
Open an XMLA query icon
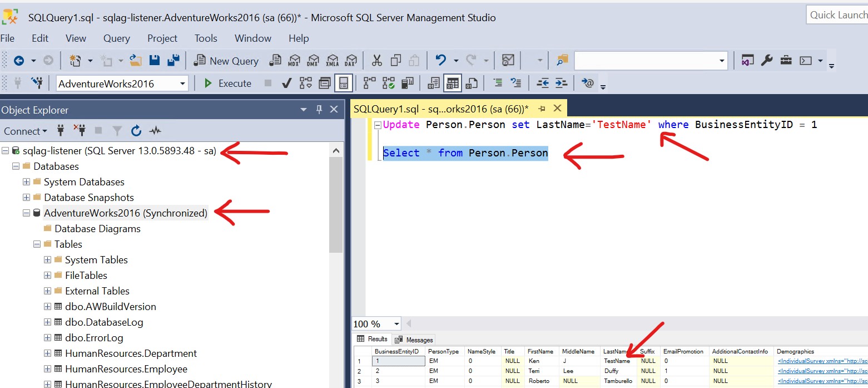click(x=332, y=61)
